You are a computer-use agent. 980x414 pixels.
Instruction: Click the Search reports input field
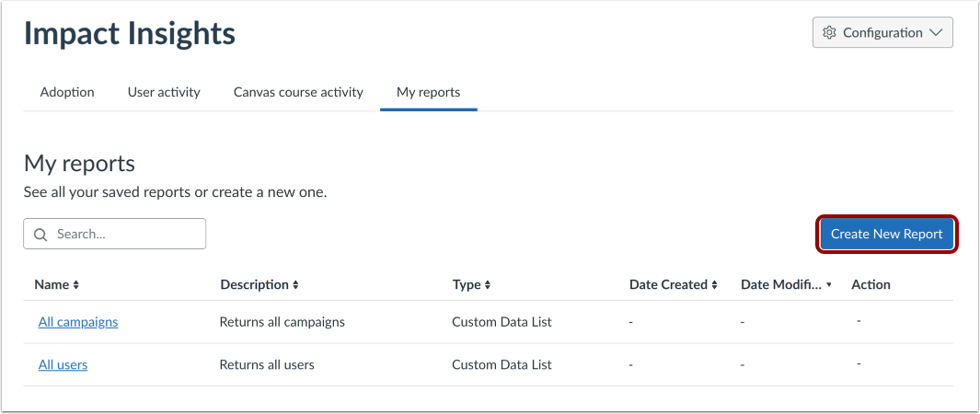pos(114,235)
